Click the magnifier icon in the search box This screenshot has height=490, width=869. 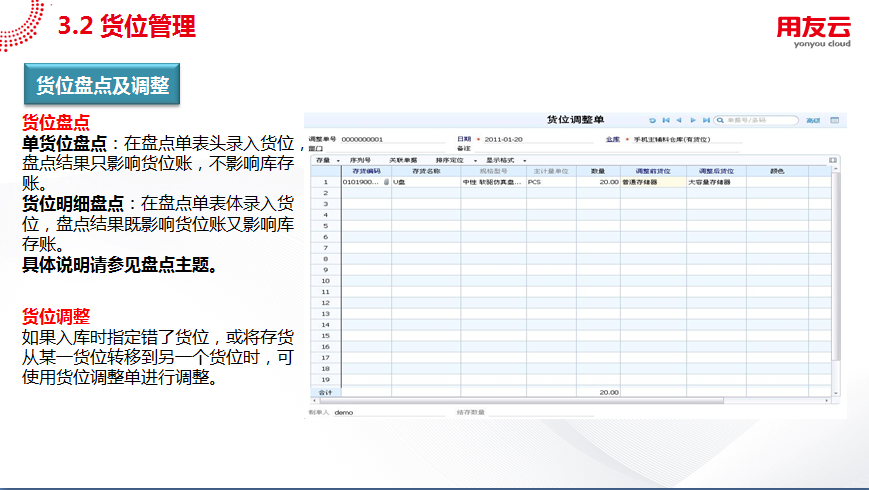pyautogui.click(x=720, y=120)
